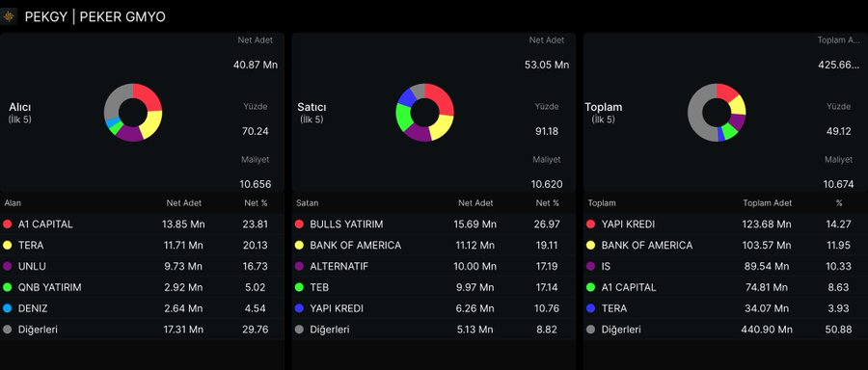Click the IS row in Toplam list

(x=725, y=267)
